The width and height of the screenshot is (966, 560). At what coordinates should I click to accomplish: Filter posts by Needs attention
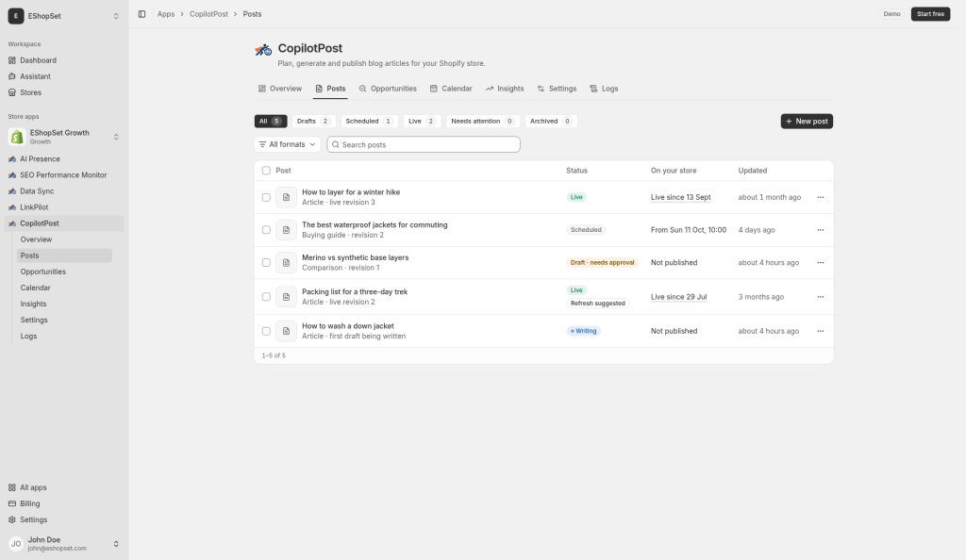(482, 122)
